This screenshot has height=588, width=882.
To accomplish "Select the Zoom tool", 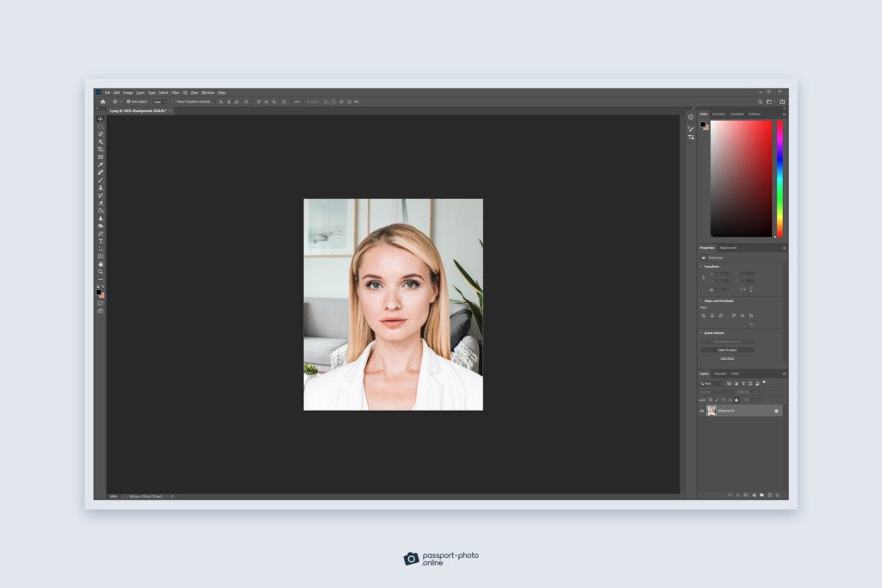I will pyautogui.click(x=101, y=273).
